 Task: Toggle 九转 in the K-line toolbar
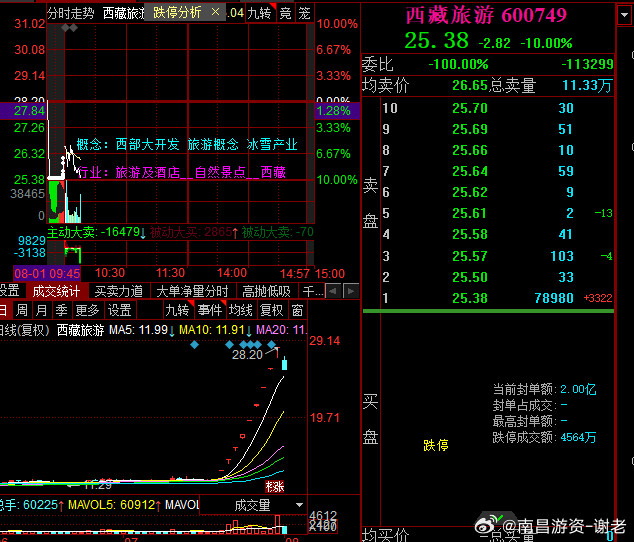[178, 310]
